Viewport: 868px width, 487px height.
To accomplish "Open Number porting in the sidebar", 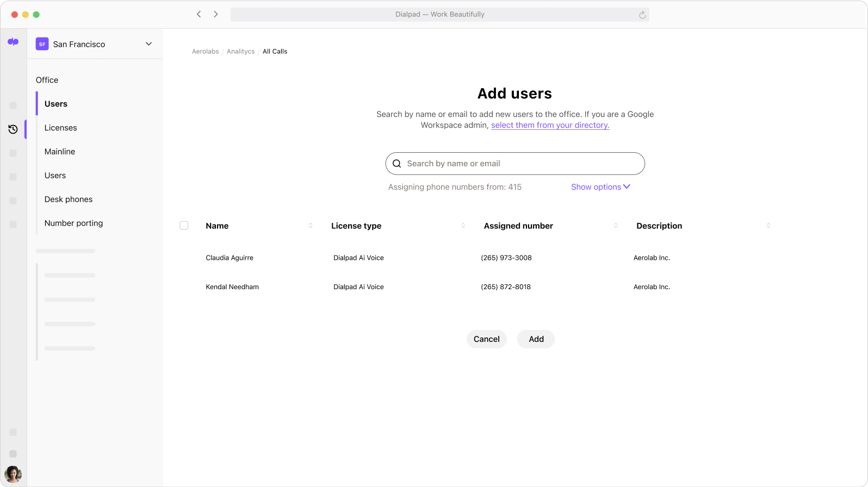I will 73,223.
